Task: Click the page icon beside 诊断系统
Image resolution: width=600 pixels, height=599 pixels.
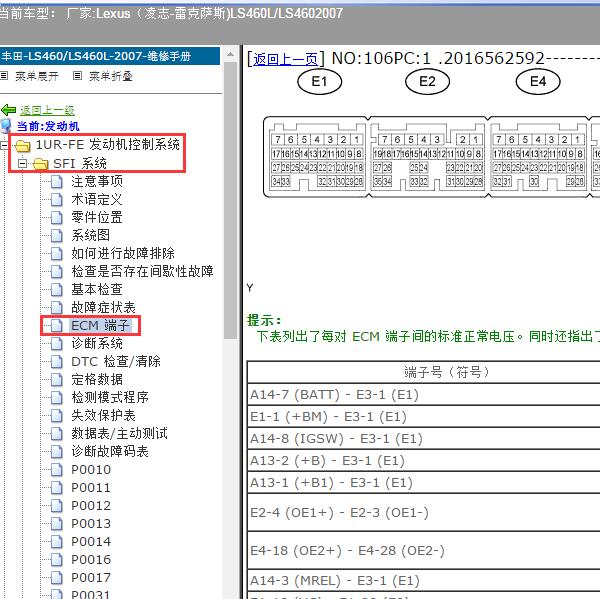Action: pos(57,343)
